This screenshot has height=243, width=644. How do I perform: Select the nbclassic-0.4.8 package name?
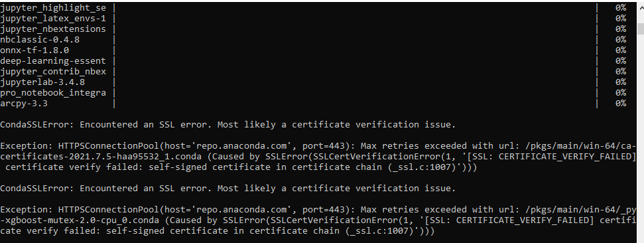click(40, 40)
